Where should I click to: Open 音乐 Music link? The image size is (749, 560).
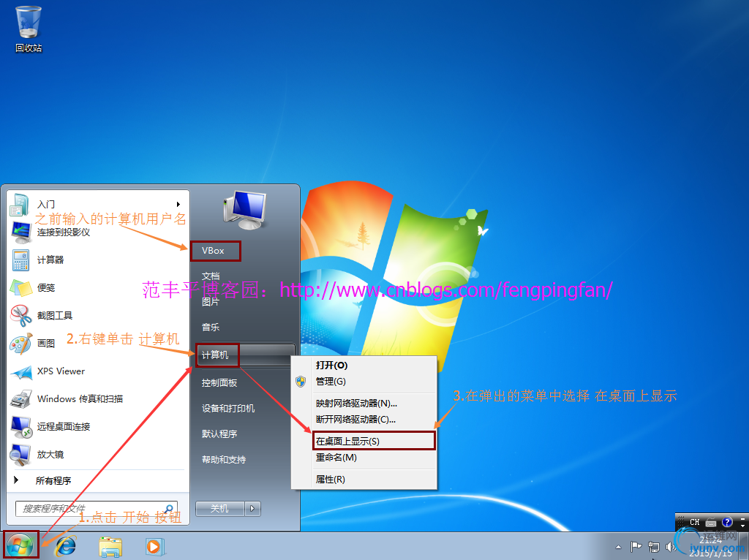(211, 328)
